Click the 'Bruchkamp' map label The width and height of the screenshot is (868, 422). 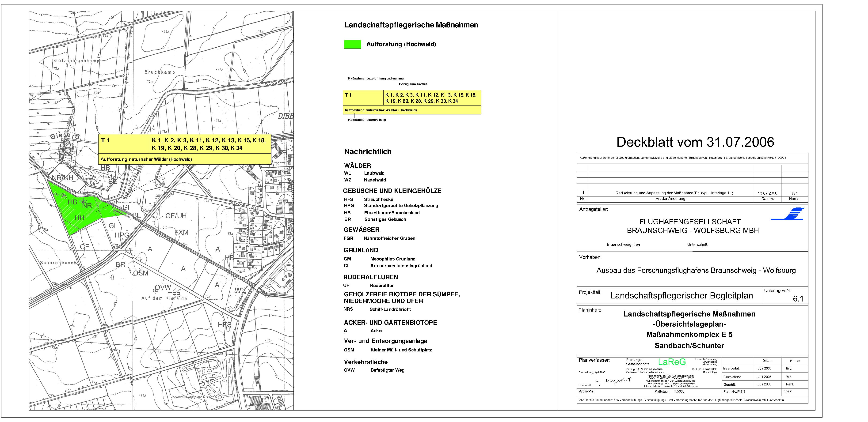160,72
